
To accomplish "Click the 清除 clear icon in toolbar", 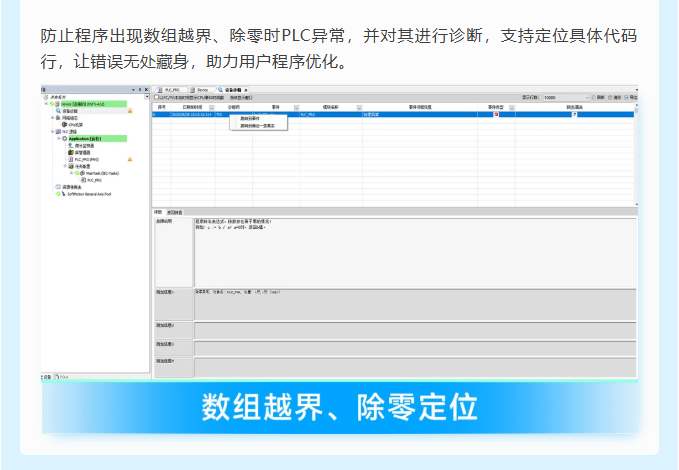I will tap(610, 97).
